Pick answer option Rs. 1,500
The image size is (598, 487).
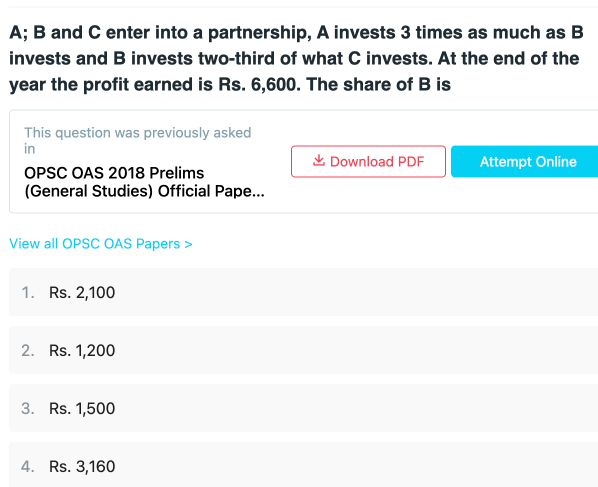click(x=304, y=408)
